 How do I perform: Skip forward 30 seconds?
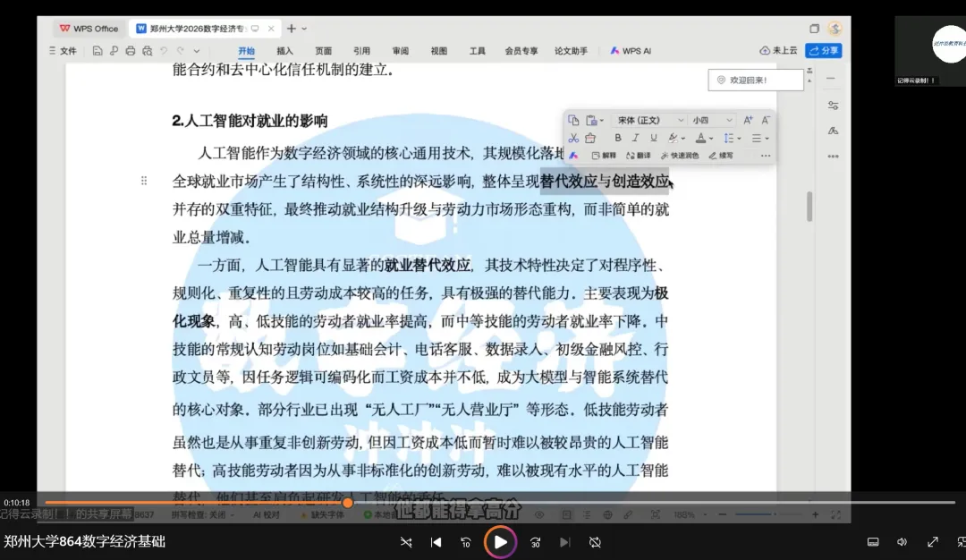535,542
